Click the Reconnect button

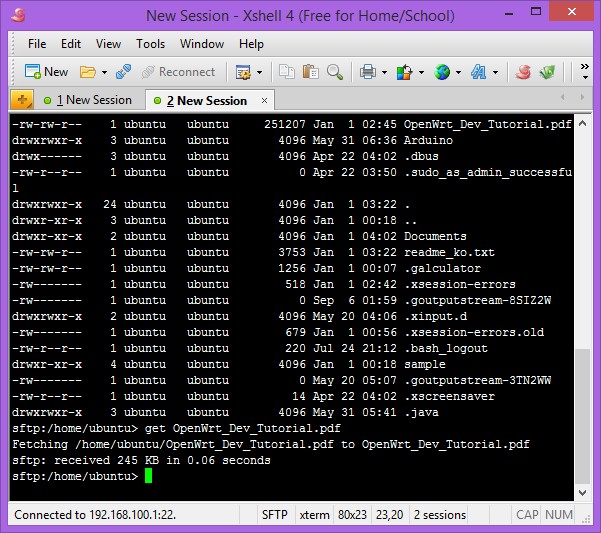tap(178, 72)
